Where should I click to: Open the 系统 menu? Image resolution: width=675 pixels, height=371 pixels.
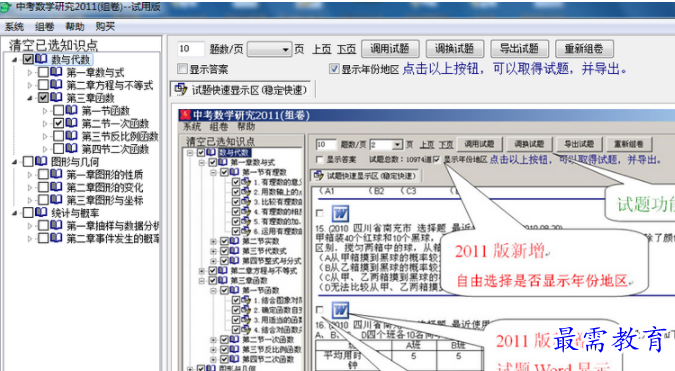point(14,27)
